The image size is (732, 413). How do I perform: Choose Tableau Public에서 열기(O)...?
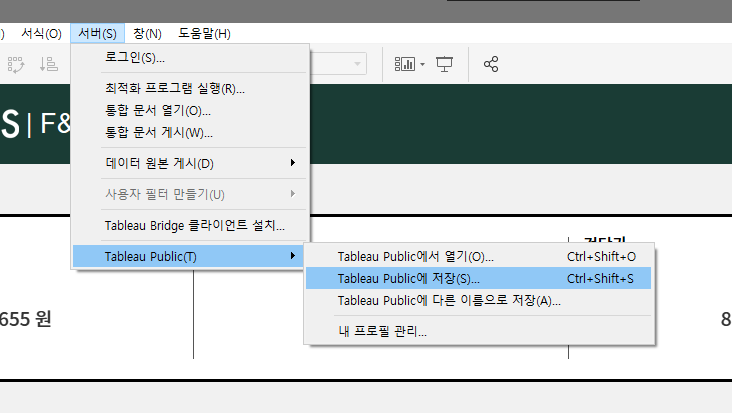[479, 256]
